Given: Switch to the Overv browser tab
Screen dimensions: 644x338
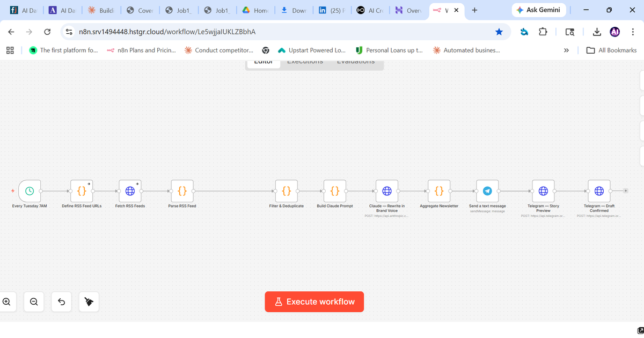Looking at the screenshot, I should pyautogui.click(x=409, y=10).
